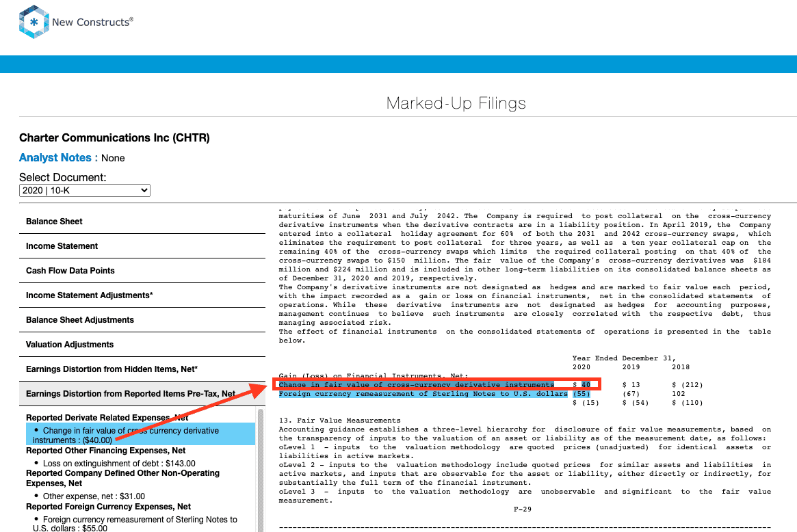This screenshot has height=532, width=797.
Task: Click the Reported Other Financing Expenses, Net heading
Action: (x=106, y=451)
